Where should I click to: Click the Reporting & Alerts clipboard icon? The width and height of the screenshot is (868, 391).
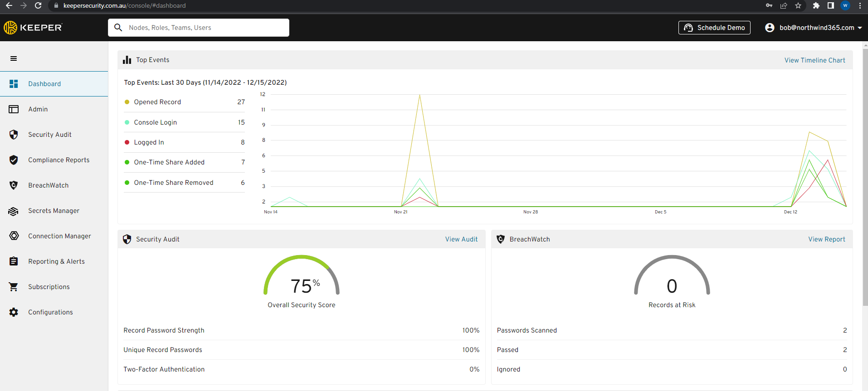point(14,261)
